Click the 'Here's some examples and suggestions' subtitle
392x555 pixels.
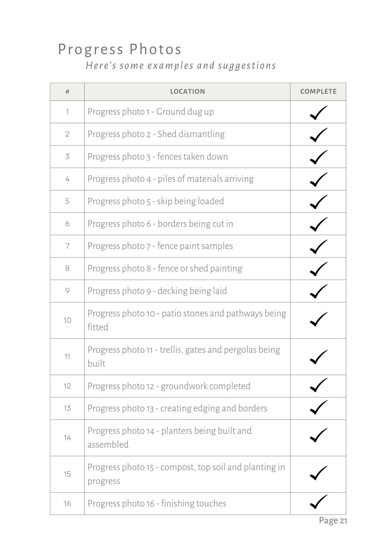tap(181, 66)
